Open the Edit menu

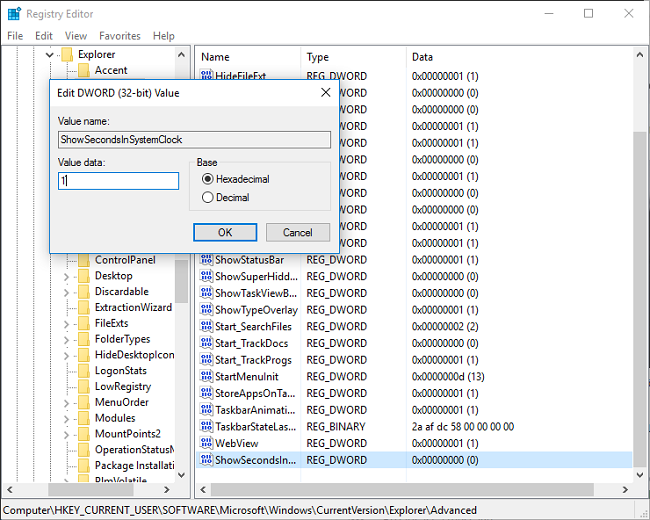pos(44,36)
